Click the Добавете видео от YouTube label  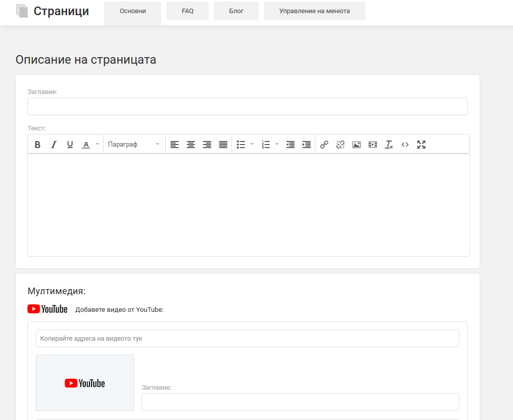click(x=119, y=309)
